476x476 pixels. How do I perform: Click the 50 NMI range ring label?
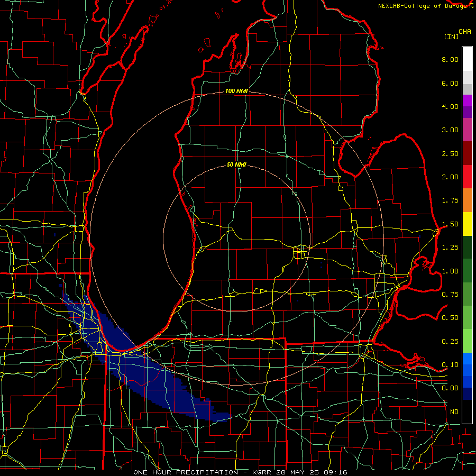pyautogui.click(x=236, y=165)
